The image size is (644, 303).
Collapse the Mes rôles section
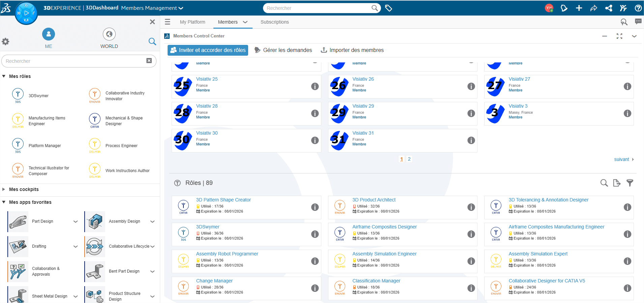tap(4, 76)
